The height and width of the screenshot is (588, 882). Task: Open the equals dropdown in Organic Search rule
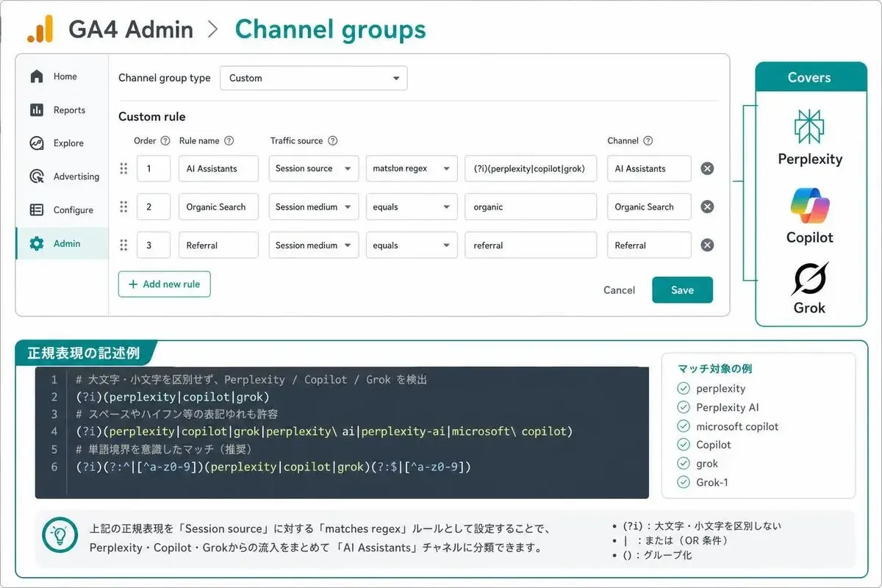pyautogui.click(x=412, y=207)
